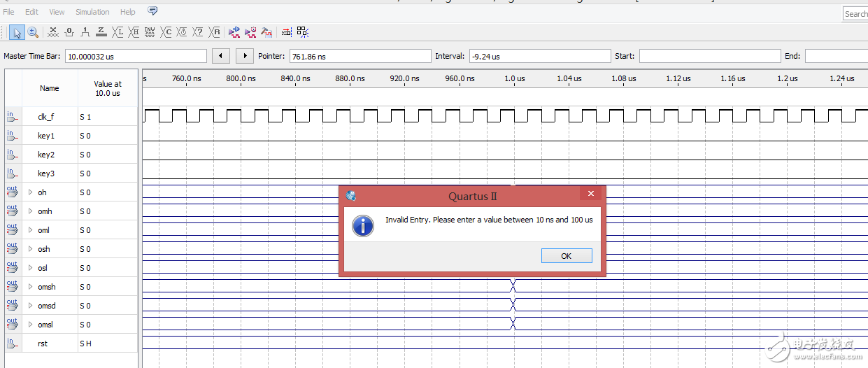Click the clk_f value 'S 1'

(x=85, y=117)
